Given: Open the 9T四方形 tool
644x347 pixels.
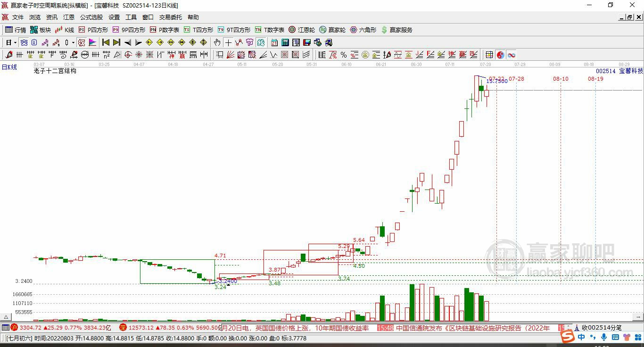Looking at the screenshot, I should tap(234, 30).
